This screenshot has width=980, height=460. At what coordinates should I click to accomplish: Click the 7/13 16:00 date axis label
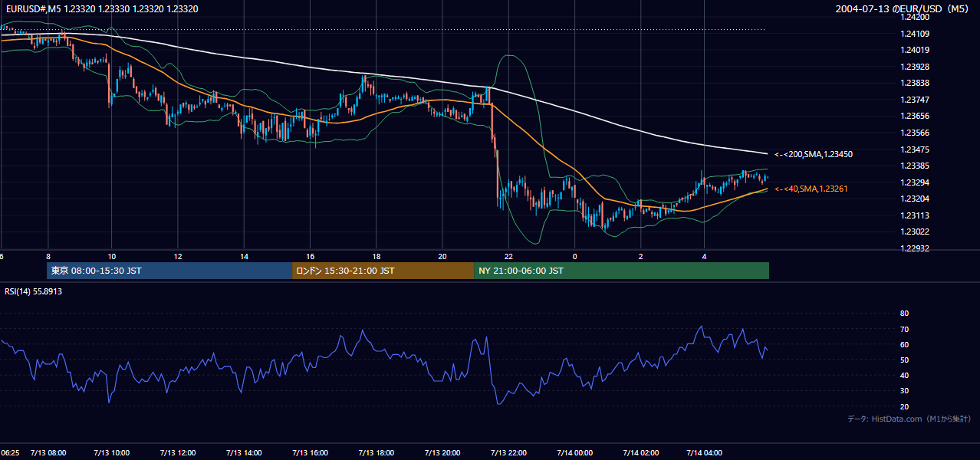coord(309,452)
